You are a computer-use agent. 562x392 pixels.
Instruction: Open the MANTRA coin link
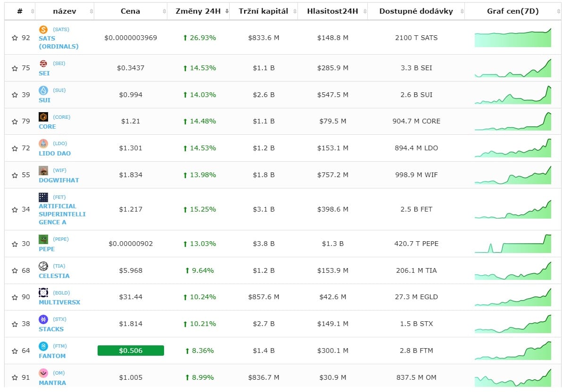52,383
